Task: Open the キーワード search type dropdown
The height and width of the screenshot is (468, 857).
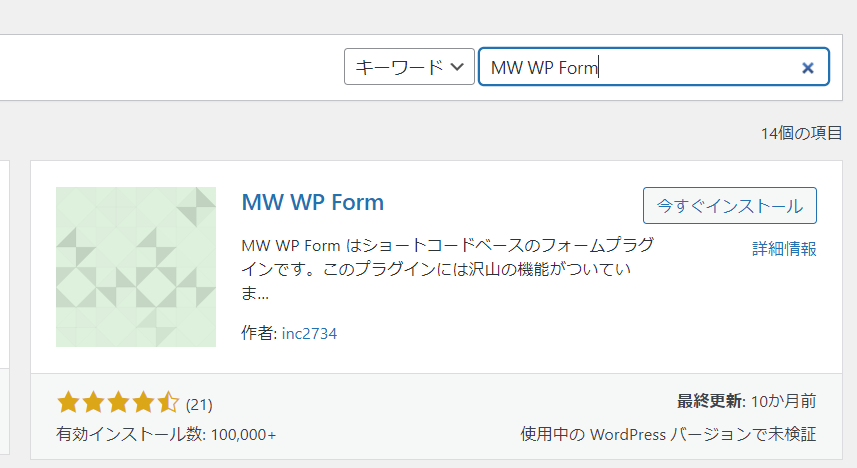Action: [409, 67]
